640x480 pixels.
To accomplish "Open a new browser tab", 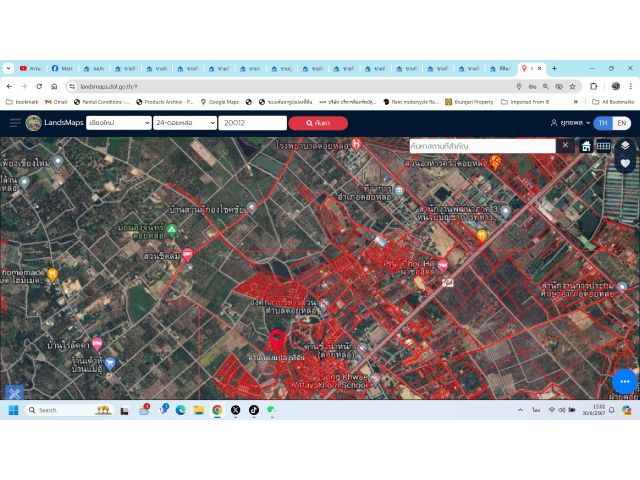I will point(554,68).
